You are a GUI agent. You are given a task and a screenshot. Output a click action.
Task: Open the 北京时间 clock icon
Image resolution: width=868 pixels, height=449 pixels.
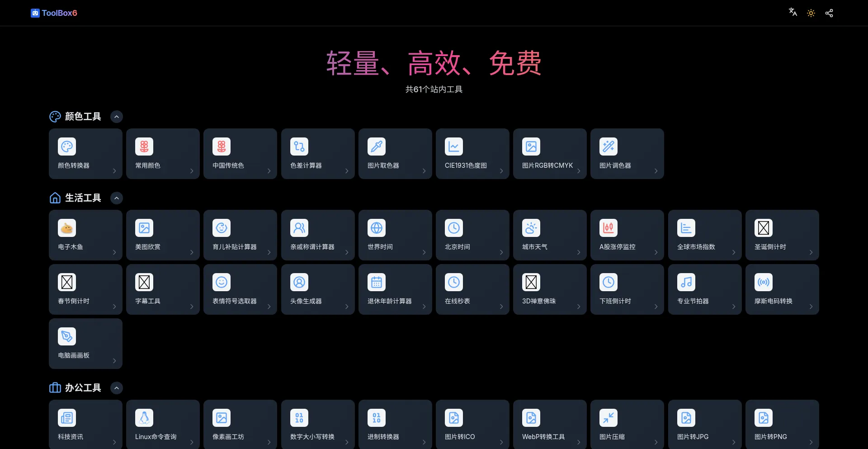pyautogui.click(x=454, y=228)
